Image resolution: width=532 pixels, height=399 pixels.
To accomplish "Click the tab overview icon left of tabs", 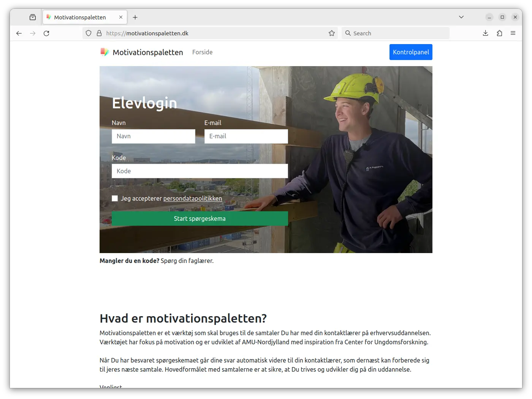I will [33, 17].
